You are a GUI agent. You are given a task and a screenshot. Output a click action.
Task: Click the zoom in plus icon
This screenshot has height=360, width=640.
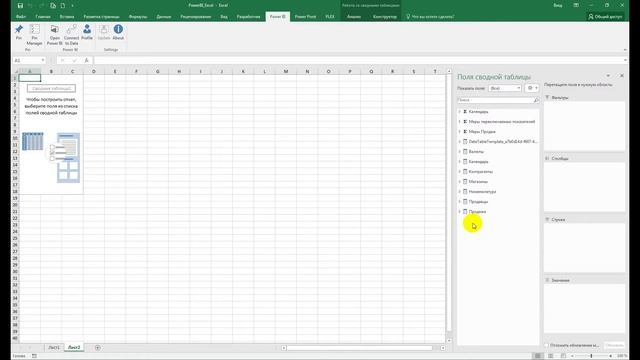pyautogui.click(x=611, y=356)
